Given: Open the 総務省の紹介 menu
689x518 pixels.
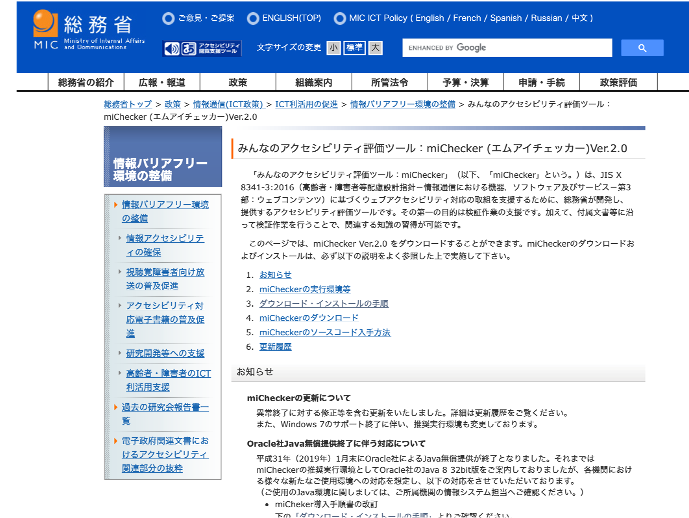Looking at the screenshot, I should coord(86,82).
